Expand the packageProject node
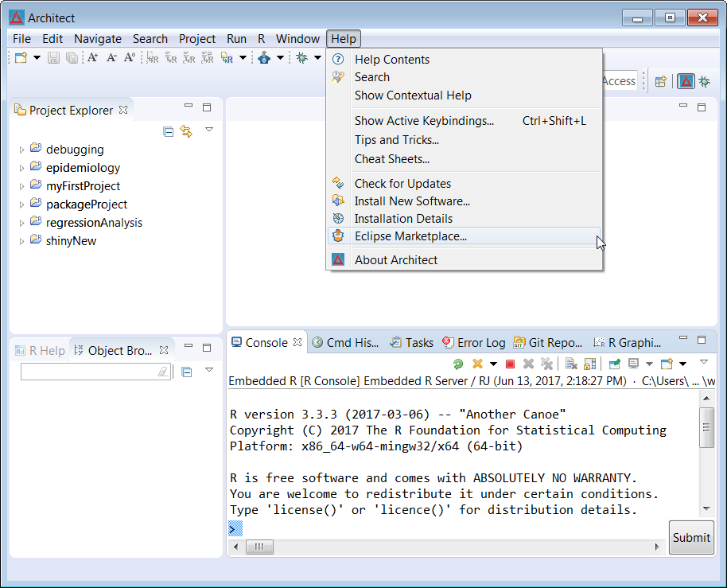Screen dimensions: 727x588 click(21, 204)
